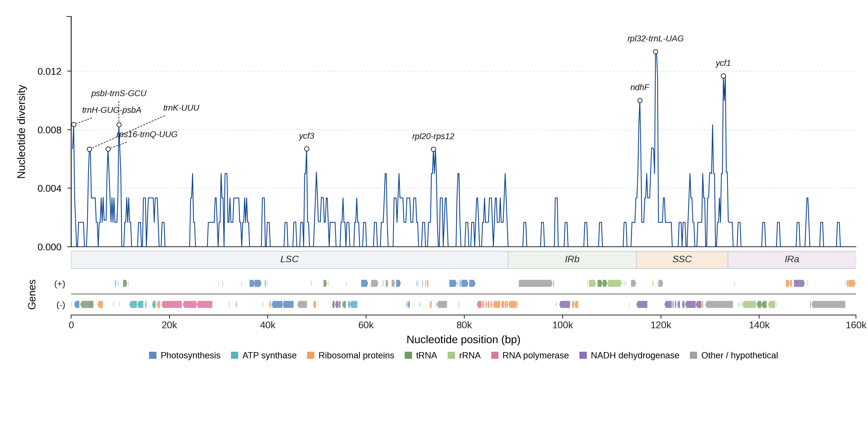
Task: Click the 0.000 y-axis tick label
Action: [50, 247]
